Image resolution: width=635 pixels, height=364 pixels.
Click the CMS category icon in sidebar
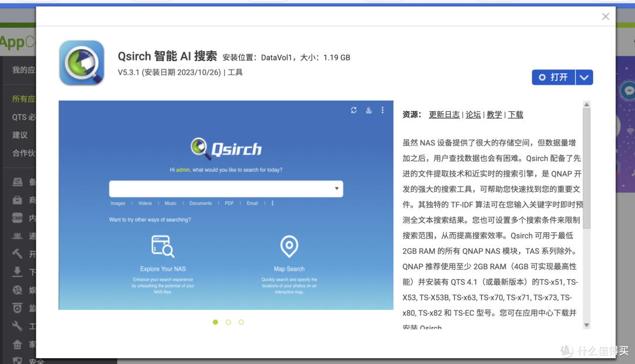pos(18,218)
